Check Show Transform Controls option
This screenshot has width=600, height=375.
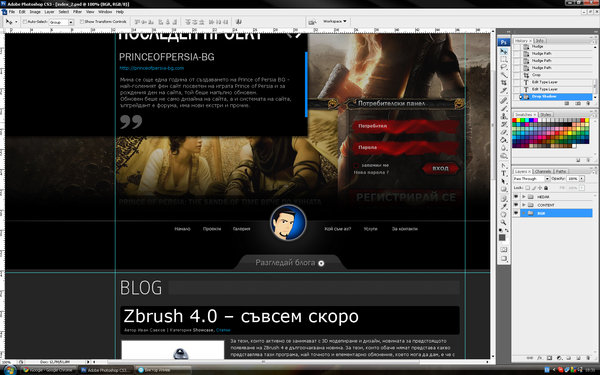[x=82, y=22]
